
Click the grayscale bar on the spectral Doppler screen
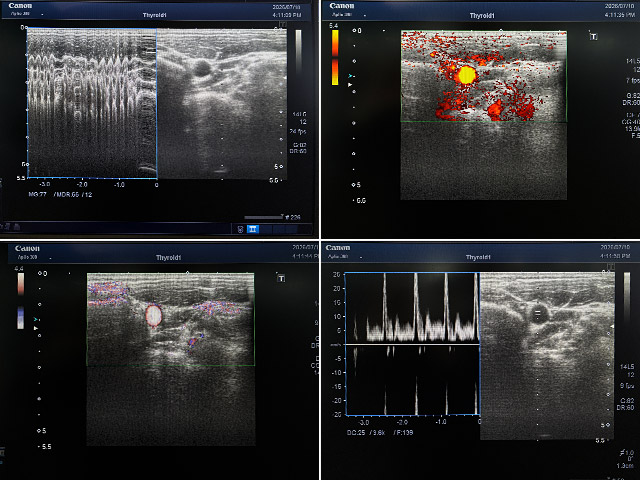627,295
